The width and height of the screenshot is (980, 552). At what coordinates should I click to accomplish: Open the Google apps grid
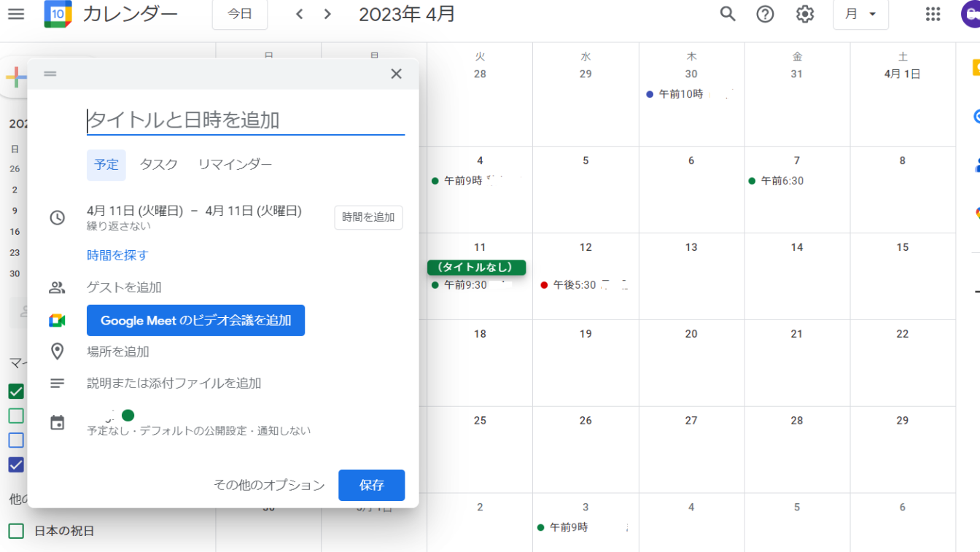point(933,14)
